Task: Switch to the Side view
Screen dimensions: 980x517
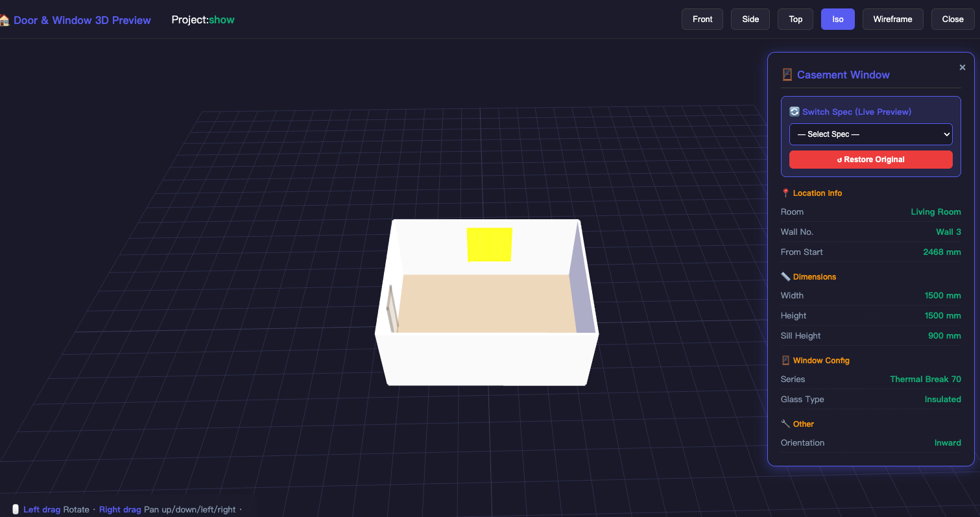Action: (750, 19)
